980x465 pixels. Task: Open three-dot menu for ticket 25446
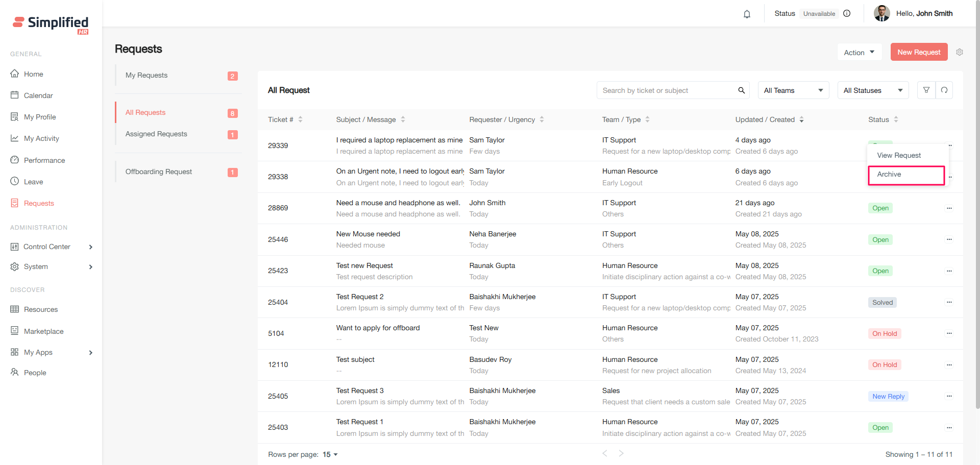[949, 239]
